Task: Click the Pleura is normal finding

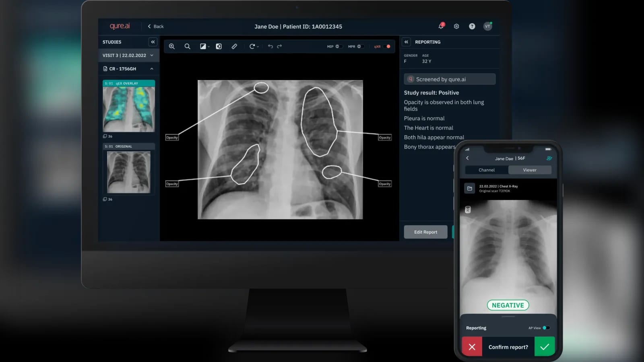Action: pos(424,118)
